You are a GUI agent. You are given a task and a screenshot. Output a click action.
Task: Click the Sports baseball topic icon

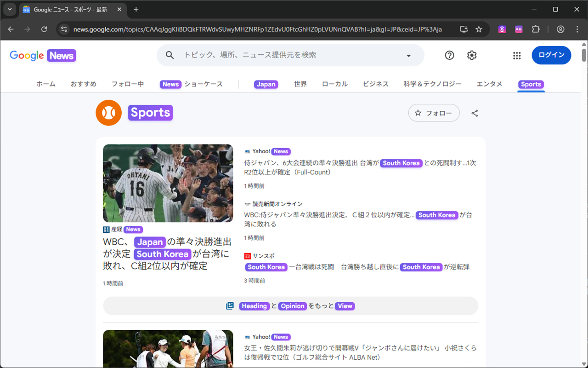coord(108,112)
